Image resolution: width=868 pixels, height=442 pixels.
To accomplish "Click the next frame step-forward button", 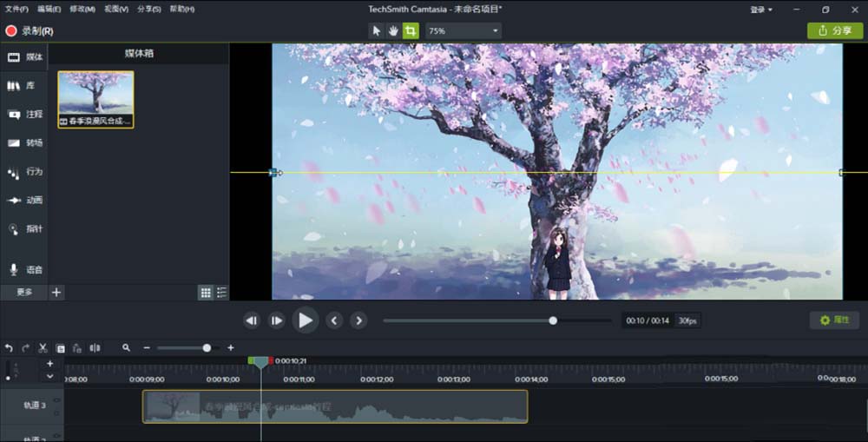I will pyautogui.click(x=276, y=320).
